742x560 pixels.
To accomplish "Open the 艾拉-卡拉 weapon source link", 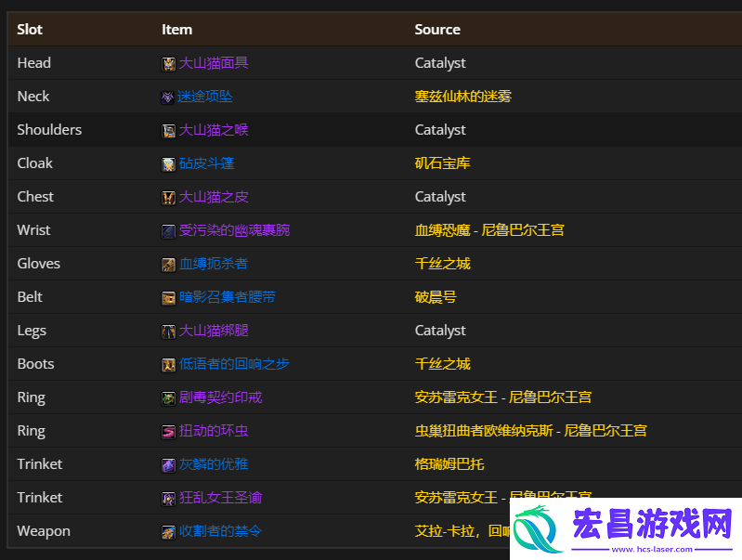I will (x=462, y=531).
